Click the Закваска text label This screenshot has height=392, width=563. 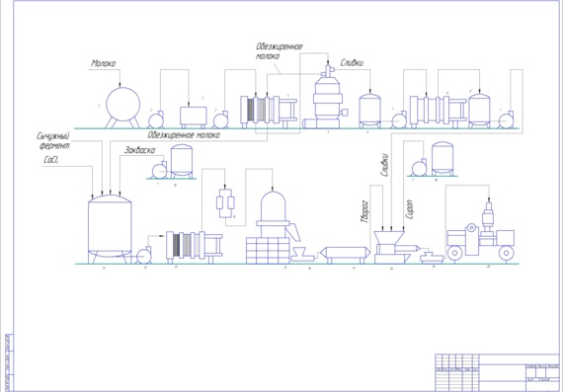tap(139, 150)
